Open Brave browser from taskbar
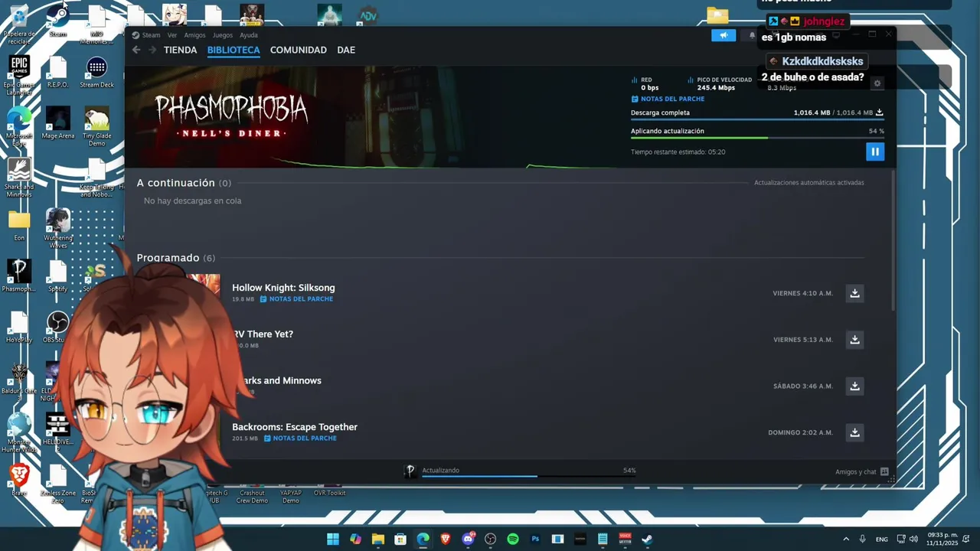Screen dimensions: 980x551 (446, 539)
